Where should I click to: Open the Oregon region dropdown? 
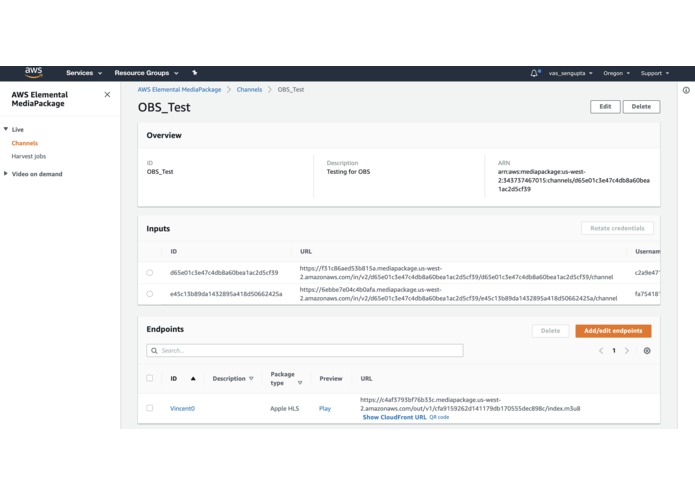(616, 73)
